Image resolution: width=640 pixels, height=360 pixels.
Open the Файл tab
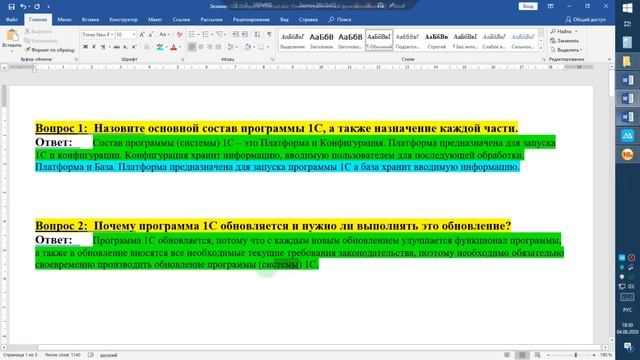click(12, 19)
